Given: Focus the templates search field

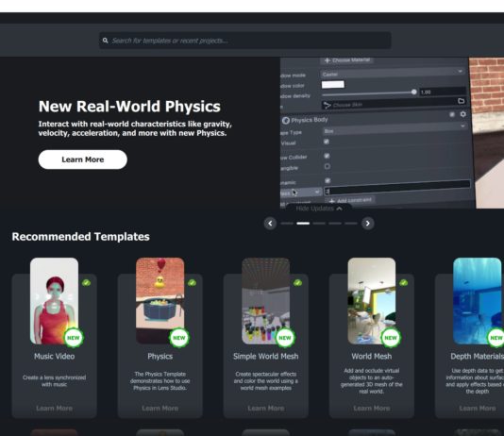Looking at the screenshot, I should [x=245, y=41].
